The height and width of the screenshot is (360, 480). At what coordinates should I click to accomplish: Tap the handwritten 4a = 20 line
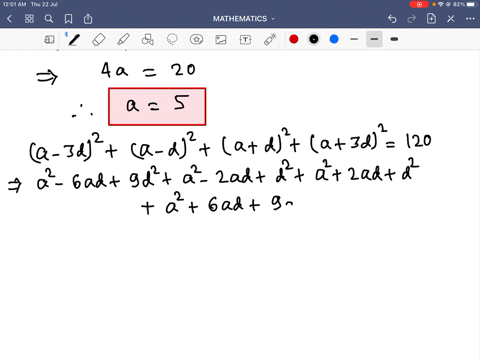click(148, 71)
